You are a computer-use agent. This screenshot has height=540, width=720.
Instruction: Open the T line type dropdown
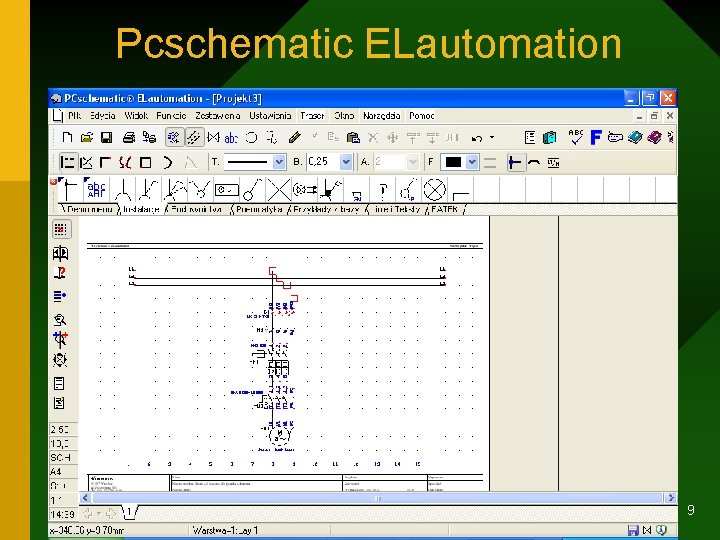pos(279,162)
